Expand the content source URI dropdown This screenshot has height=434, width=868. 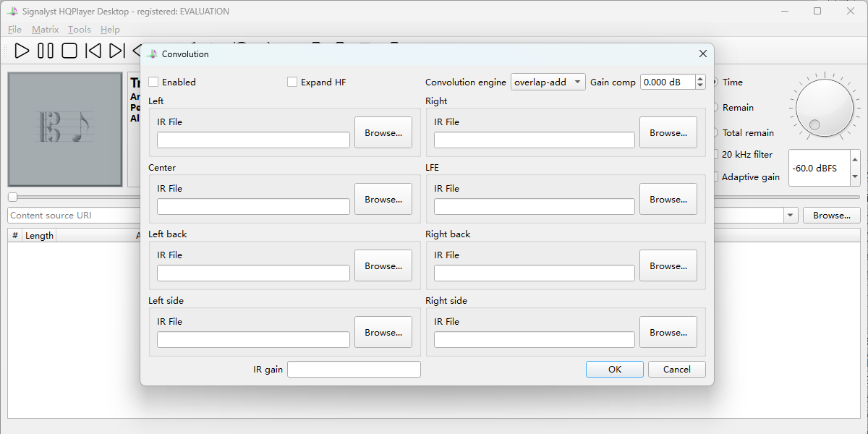coord(790,216)
